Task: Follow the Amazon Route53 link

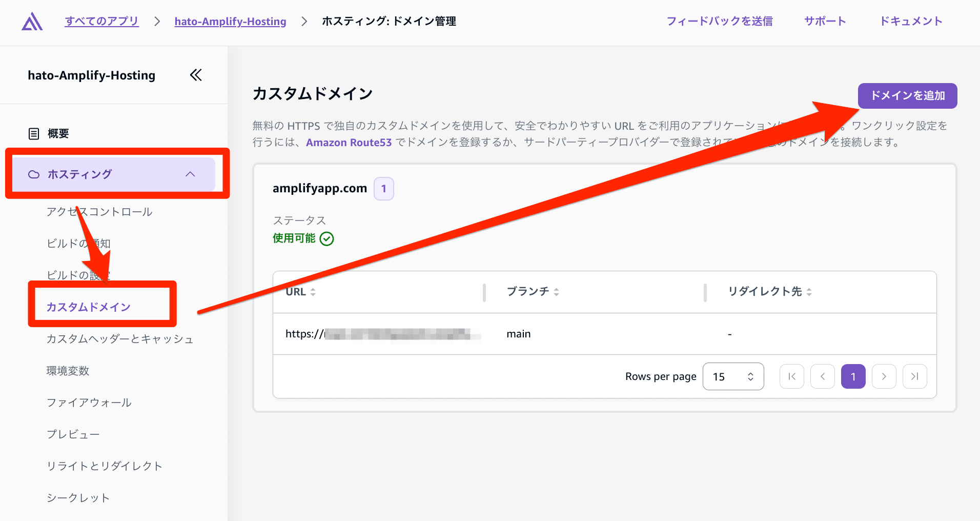Action: tap(349, 143)
